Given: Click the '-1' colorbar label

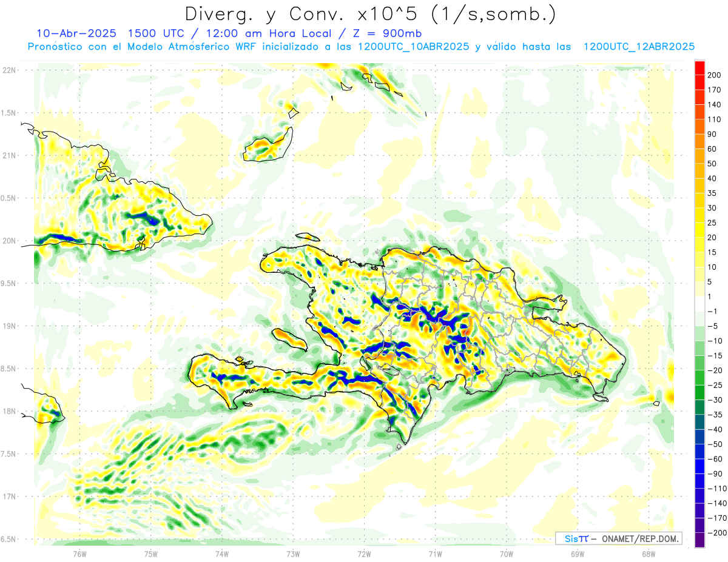Looking at the screenshot, I should tap(712, 312).
